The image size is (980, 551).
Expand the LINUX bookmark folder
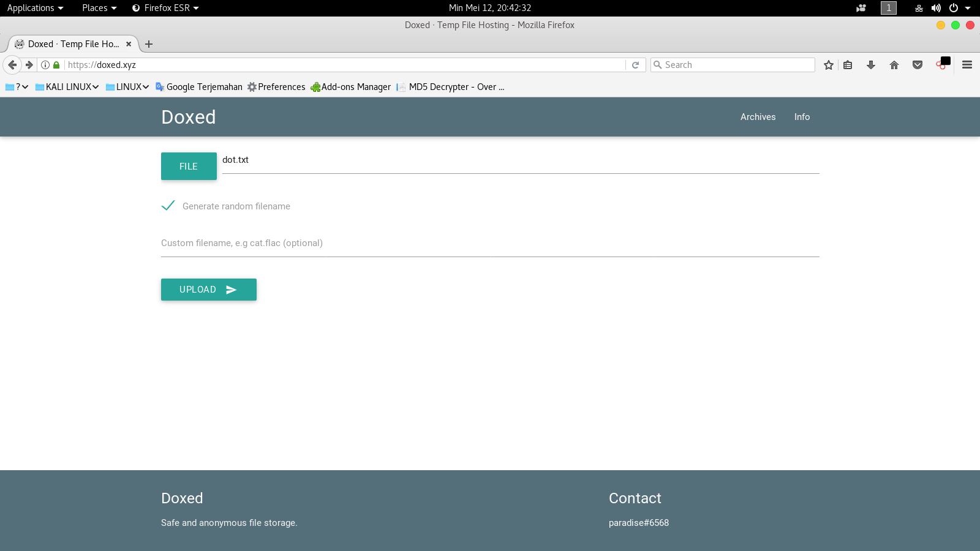point(127,87)
